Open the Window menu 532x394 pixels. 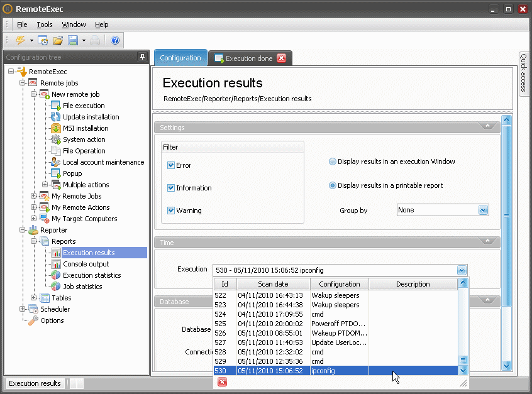click(74, 25)
